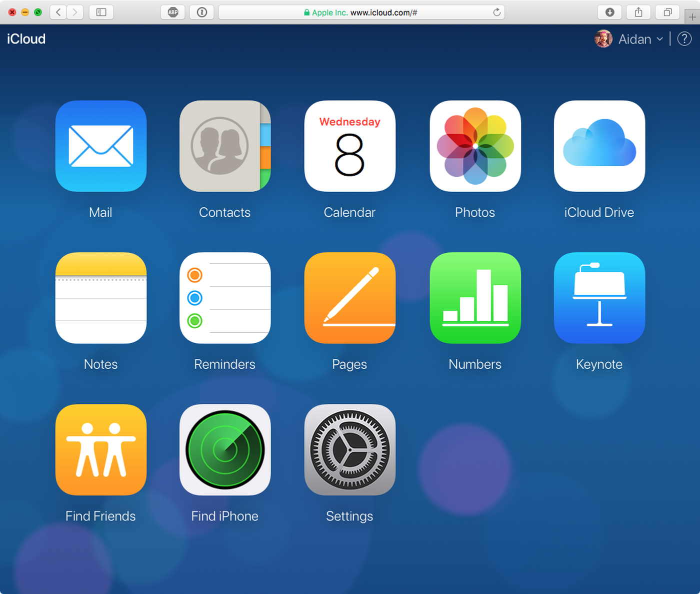Launch the Pages app icon
Image resolution: width=700 pixels, height=594 pixels.
click(x=350, y=298)
